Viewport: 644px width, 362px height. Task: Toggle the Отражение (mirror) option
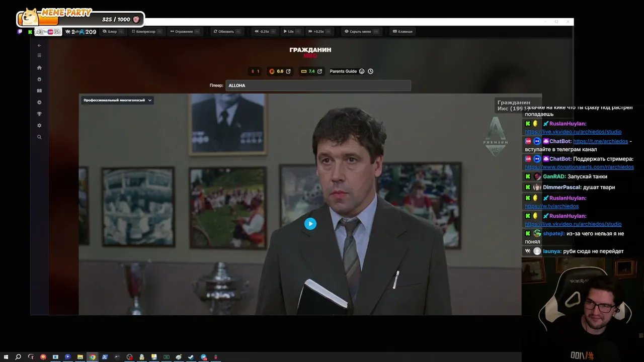pyautogui.click(x=185, y=32)
